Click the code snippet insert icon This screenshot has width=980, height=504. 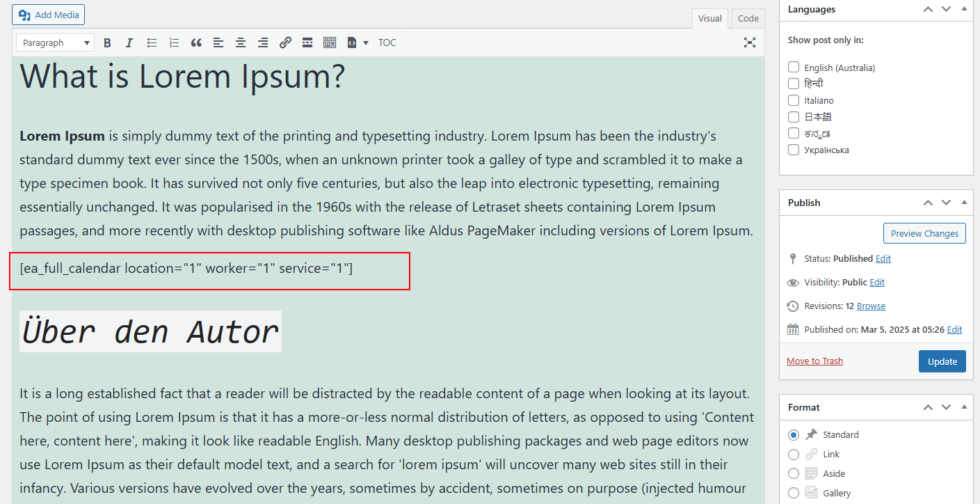[x=352, y=43]
